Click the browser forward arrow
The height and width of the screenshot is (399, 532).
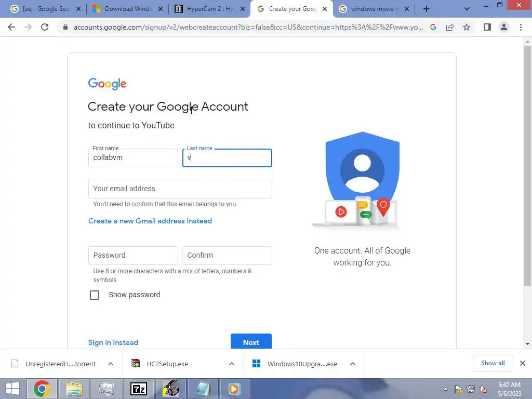[28, 27]
